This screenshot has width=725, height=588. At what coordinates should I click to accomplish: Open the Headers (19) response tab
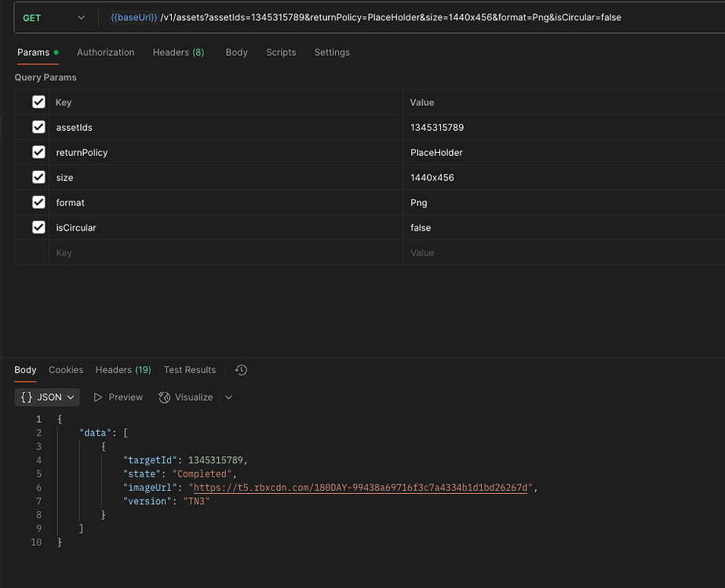click(122, 369)
